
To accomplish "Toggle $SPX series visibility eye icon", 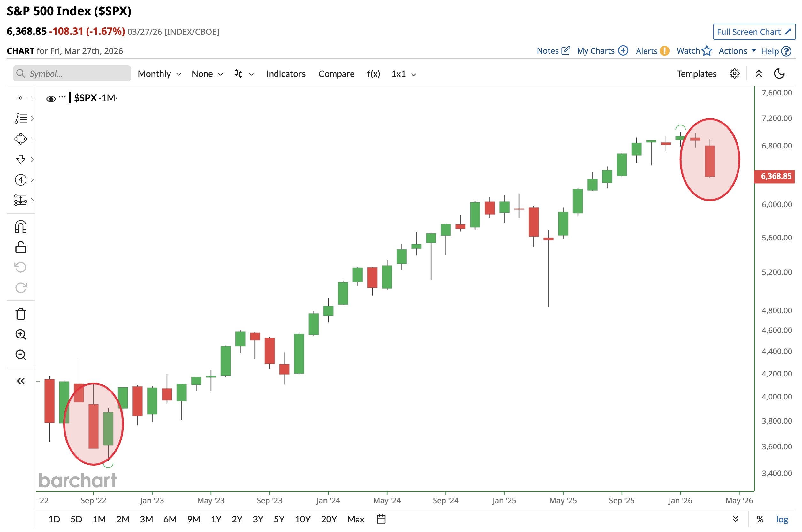I will click(x=51, y=99).
